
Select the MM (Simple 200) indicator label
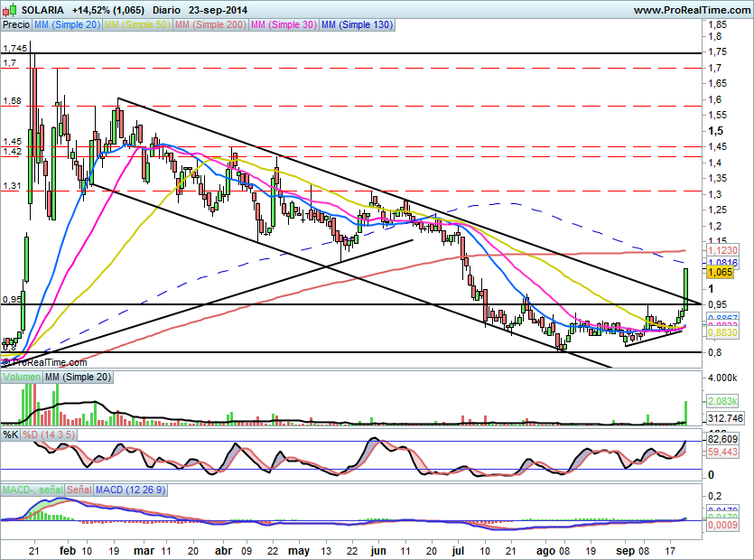point(210,25)
